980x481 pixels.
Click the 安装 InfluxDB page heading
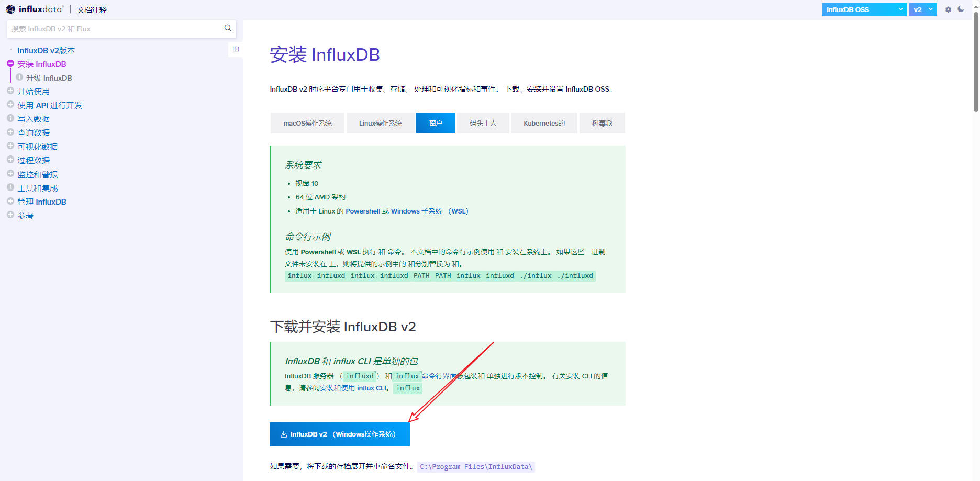click(325, 54)
